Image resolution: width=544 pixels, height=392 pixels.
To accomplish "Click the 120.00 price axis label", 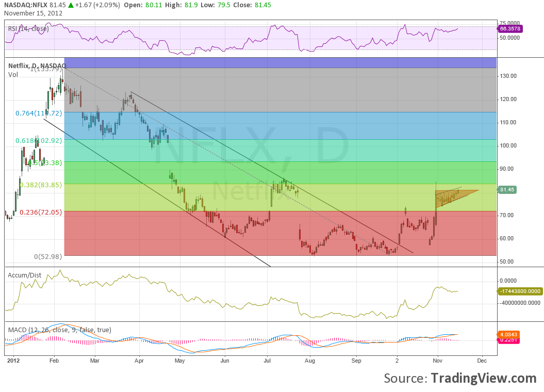I will 508,99.
